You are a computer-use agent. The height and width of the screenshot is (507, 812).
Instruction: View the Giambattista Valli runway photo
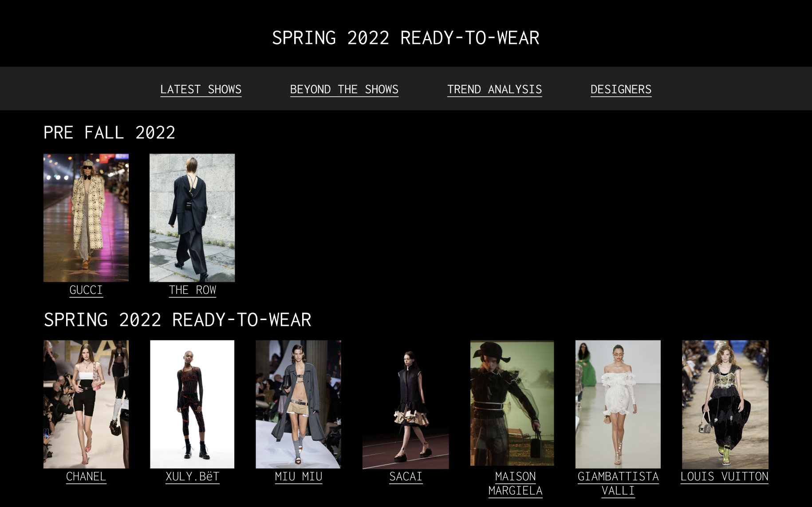point(618,404)
